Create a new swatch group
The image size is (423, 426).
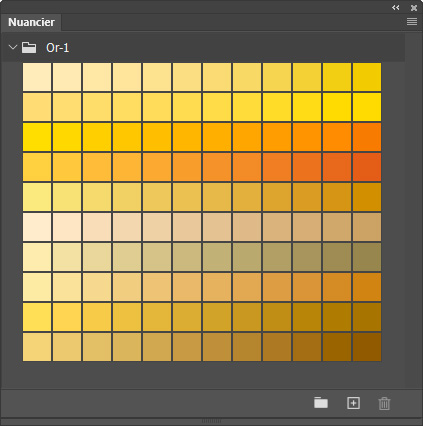(321, 403)
